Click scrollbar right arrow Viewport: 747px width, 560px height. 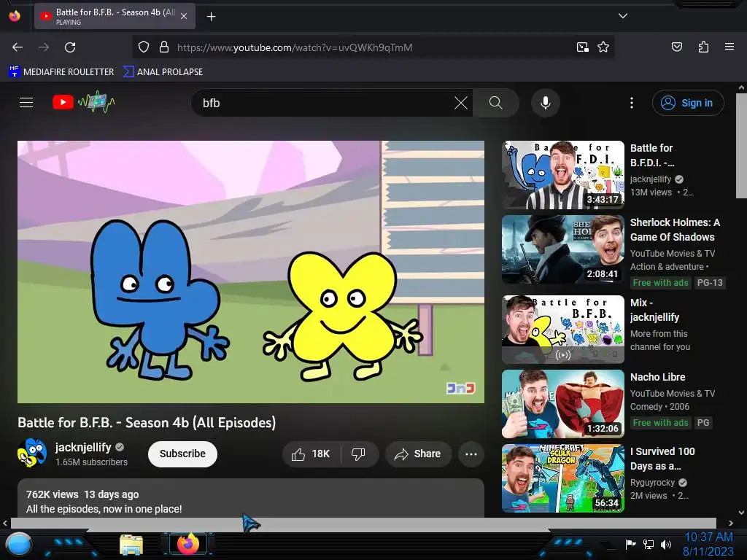click(731, 523)
